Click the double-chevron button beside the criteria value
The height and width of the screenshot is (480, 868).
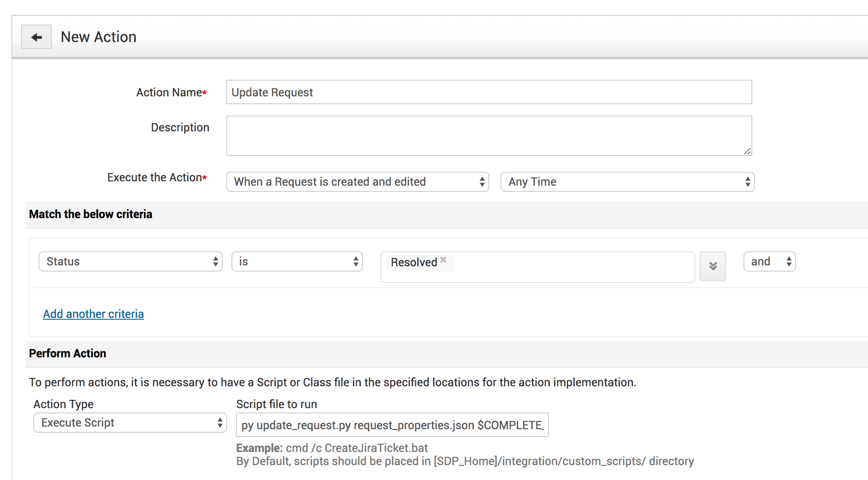pyautogui.click(x=712, y=266)
